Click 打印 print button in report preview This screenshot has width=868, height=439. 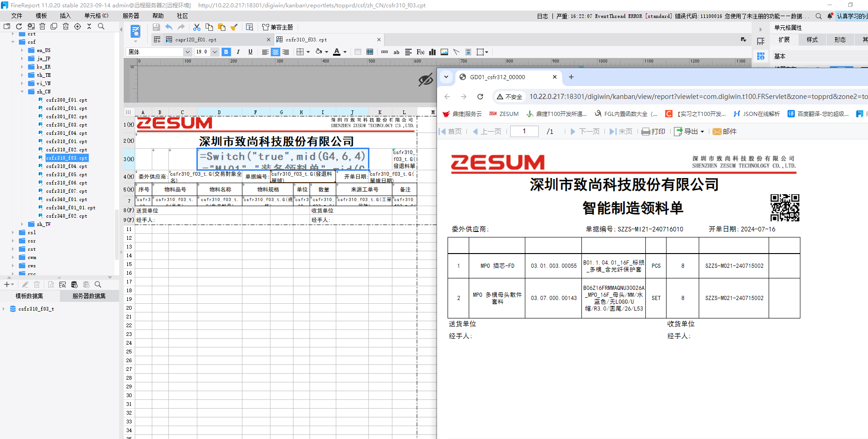coord(654,132)
